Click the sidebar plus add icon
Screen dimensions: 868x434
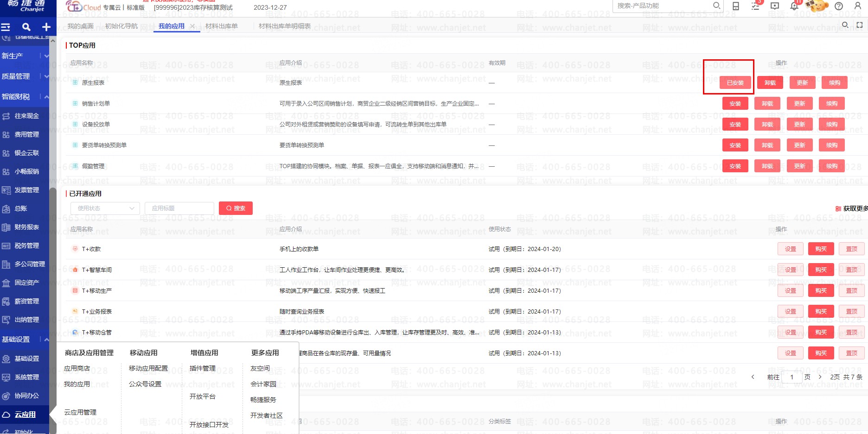click(x=46, y=27)
